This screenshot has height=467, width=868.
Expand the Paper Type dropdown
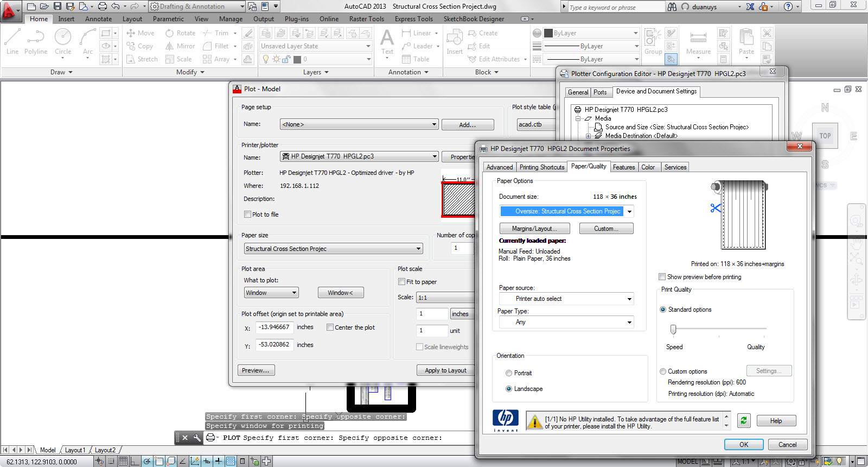(566, 322)
